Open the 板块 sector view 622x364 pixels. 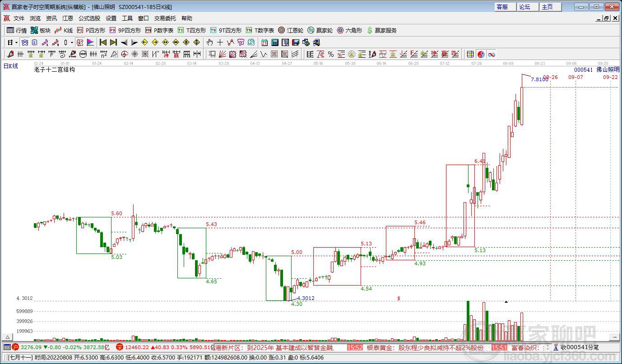[41, 30]
